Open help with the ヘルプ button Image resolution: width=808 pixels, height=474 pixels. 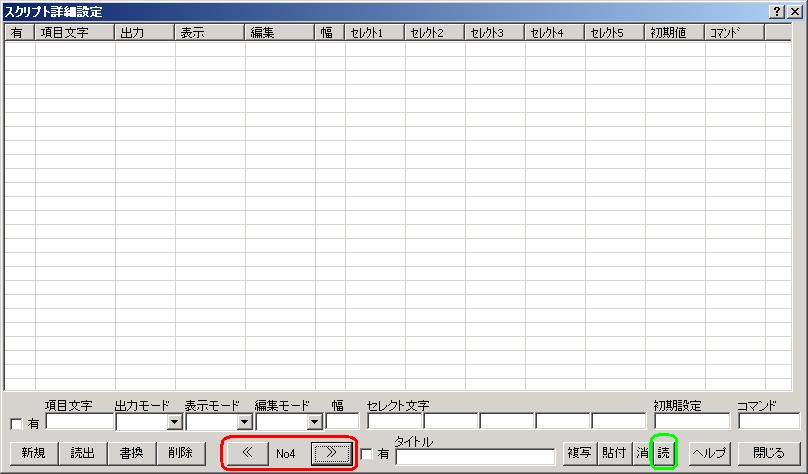tap(710, 453)
